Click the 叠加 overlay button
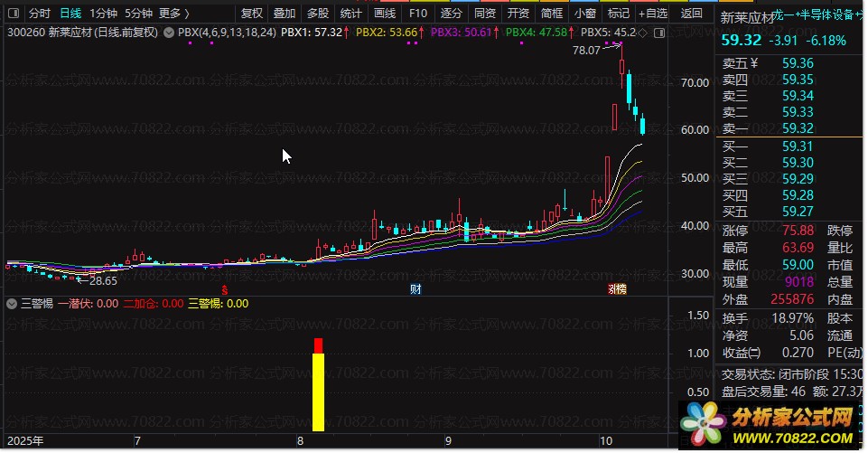Screen dimensions: 868x453 point(285,13)
